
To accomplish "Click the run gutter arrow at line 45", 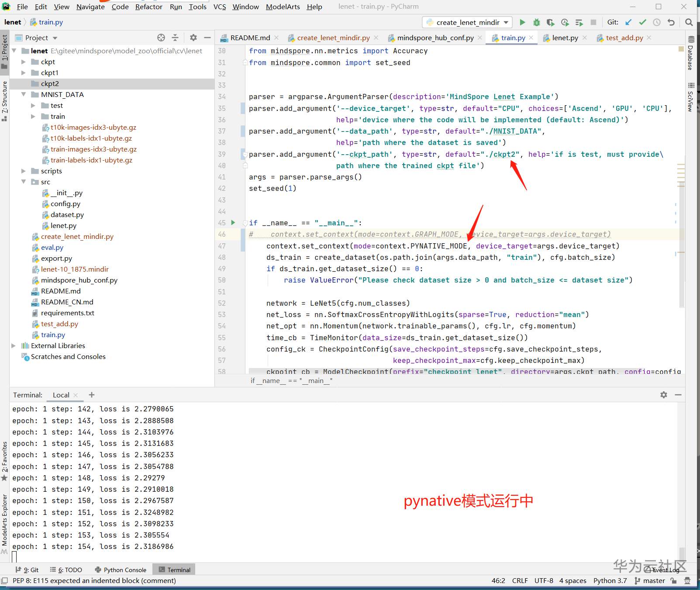I will click(x=233, y=223).
